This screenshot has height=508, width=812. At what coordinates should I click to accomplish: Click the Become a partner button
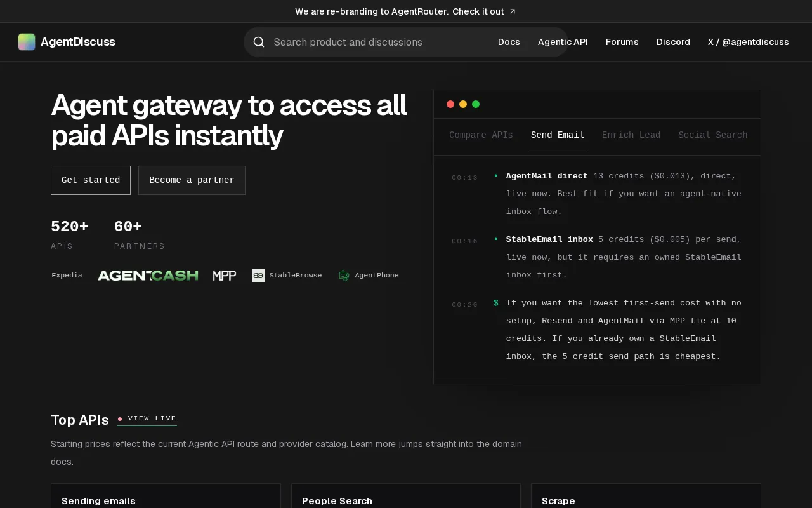192,180
